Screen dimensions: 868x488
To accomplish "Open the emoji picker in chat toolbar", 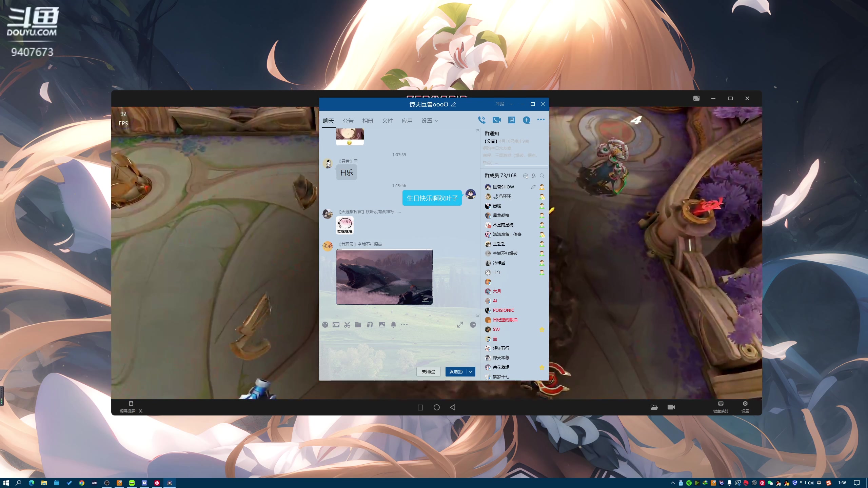I will [x=325, y=325].
